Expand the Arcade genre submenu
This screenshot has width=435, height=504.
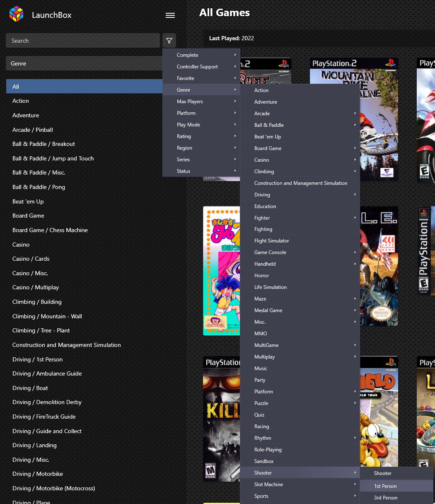pos(300,114)
